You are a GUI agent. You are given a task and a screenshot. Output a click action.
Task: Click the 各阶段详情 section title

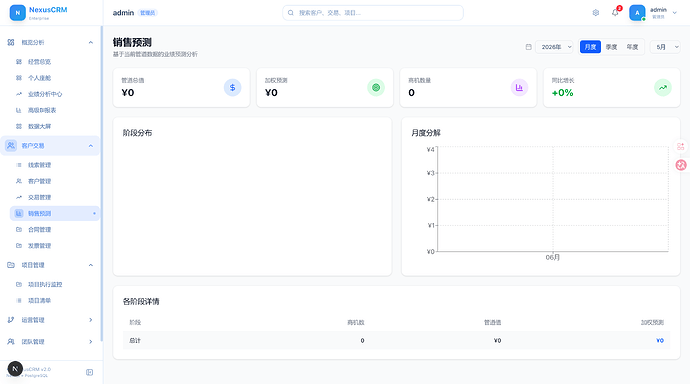(x=141, y=302)
